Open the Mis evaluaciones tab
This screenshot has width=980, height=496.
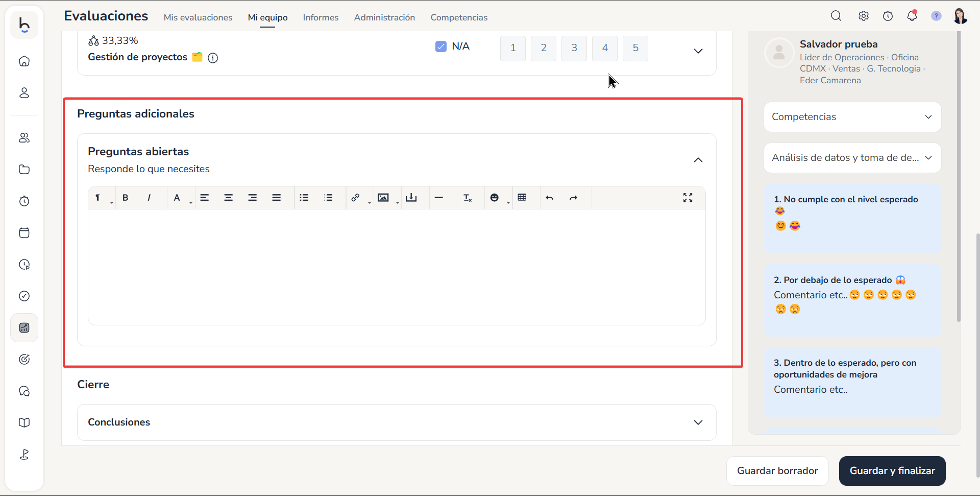(198, 17)
